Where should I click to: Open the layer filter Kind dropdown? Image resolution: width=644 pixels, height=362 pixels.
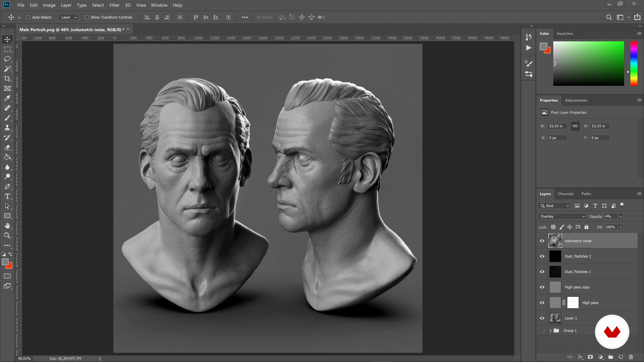coord(554,206)
